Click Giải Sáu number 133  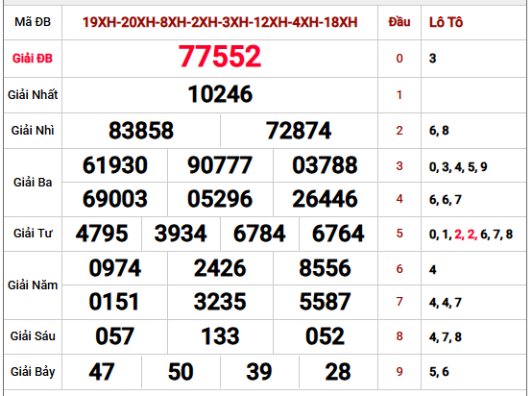click(x=220, y=336)
